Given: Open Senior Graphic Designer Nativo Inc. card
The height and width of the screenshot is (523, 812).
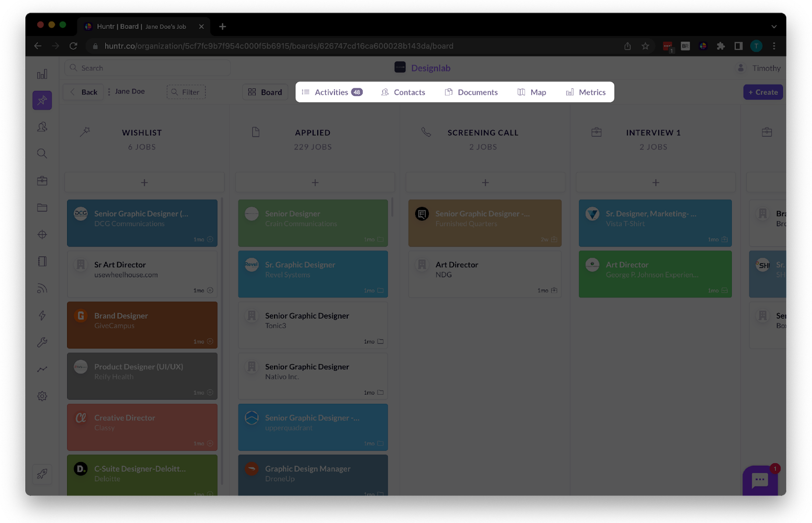Looking at the screenshot, I should coord(313,376).
